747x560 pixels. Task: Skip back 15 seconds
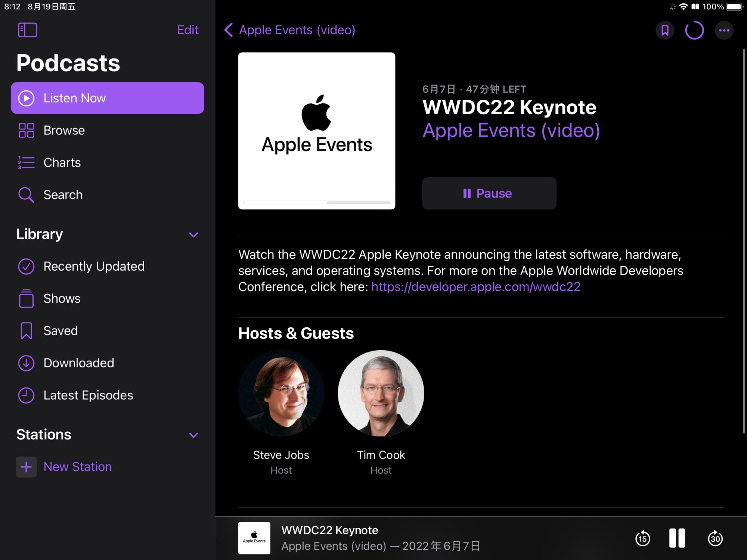click(642, 538)
